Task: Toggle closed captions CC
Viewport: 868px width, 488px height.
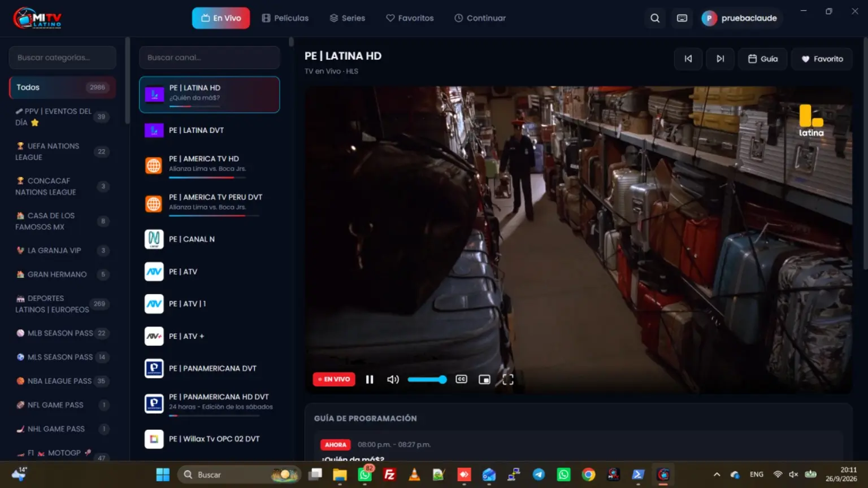Action: click(x=461, y=380)
